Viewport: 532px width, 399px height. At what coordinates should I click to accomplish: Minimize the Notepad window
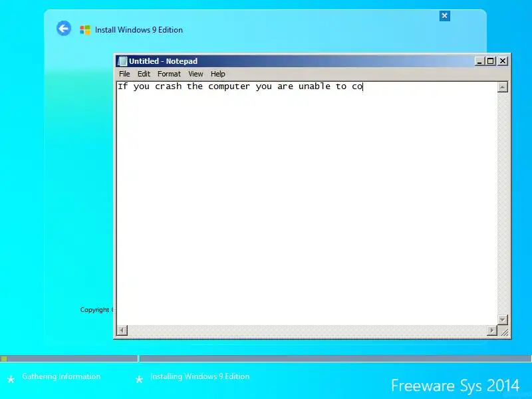[479, 61]
